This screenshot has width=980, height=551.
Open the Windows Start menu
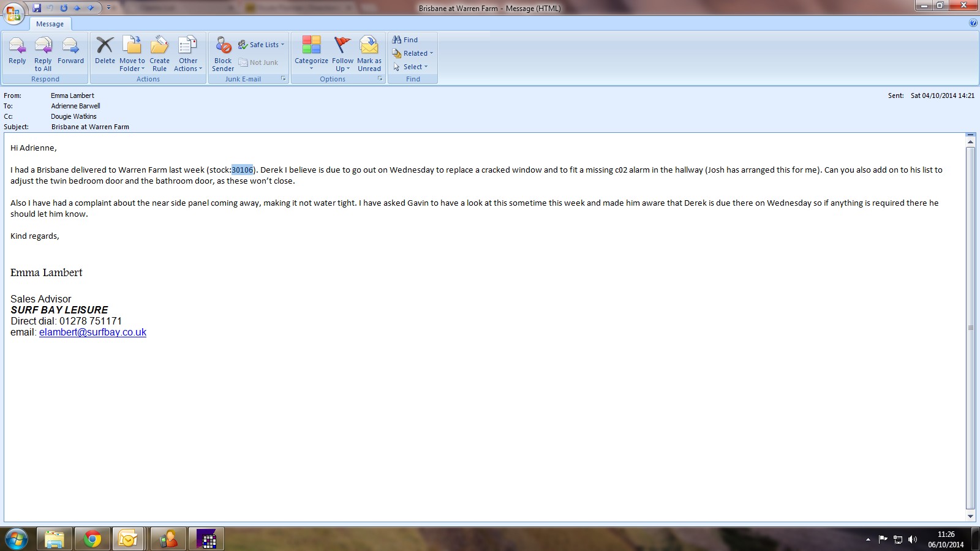16,539
